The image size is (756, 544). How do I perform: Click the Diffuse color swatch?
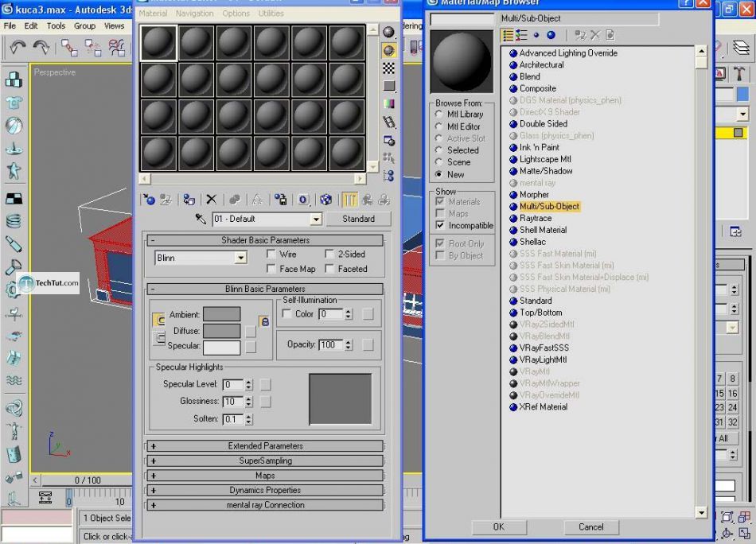click(x=221, y=330)
